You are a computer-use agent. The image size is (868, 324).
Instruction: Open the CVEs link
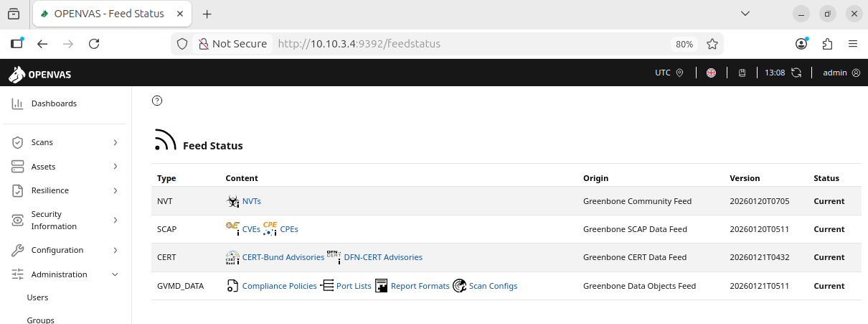tap(251, 229)
